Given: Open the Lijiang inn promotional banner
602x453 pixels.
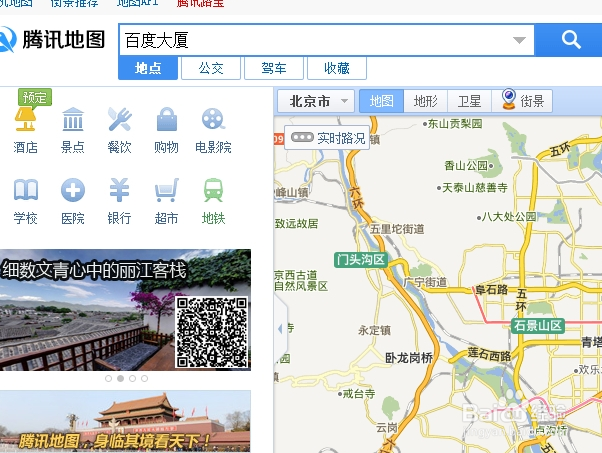Looking at the screenshot, I should click(125, 310).
